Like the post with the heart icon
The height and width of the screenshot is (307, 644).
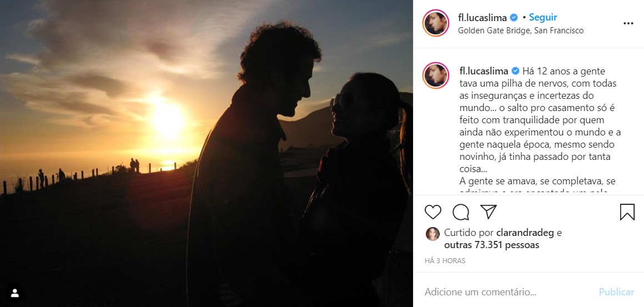[x=433, y=212]
